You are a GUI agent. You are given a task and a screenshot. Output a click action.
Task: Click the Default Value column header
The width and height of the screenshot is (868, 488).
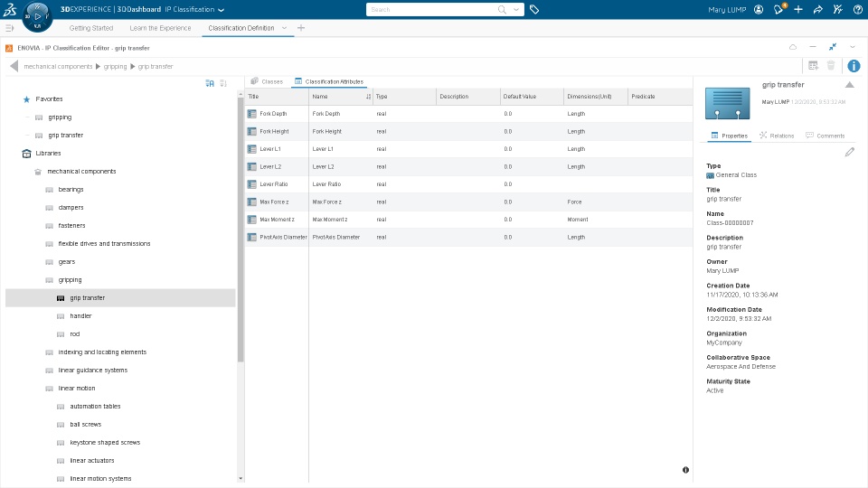point(532,97)
